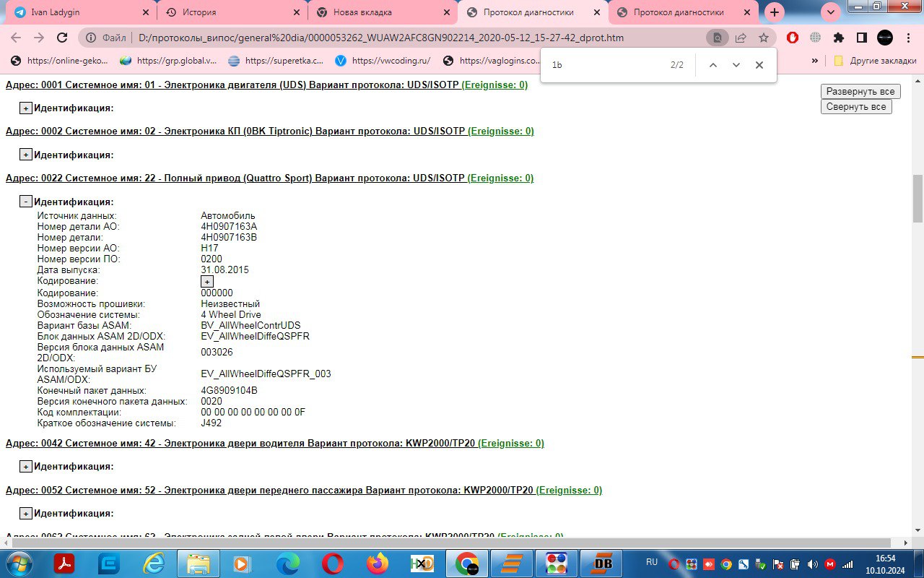Open the DB application in the taskbar
This screenshot has height=578, width=924.
point(602,563)
